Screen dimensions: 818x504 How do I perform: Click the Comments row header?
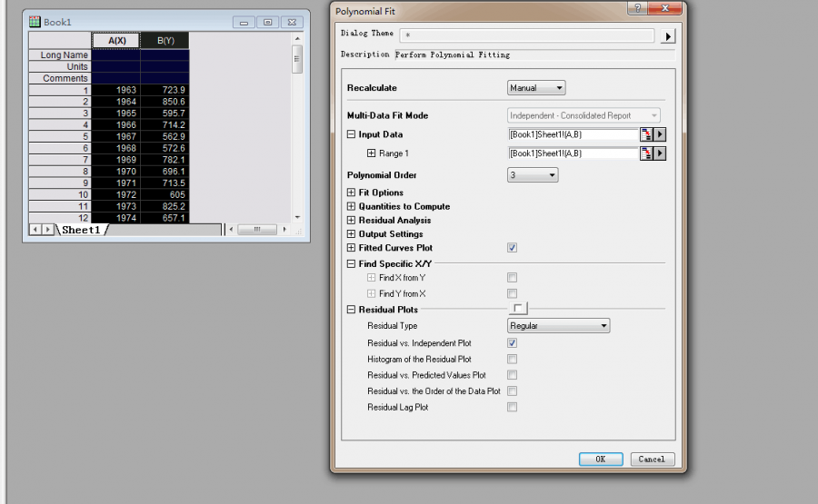click(x=60, y=78)
